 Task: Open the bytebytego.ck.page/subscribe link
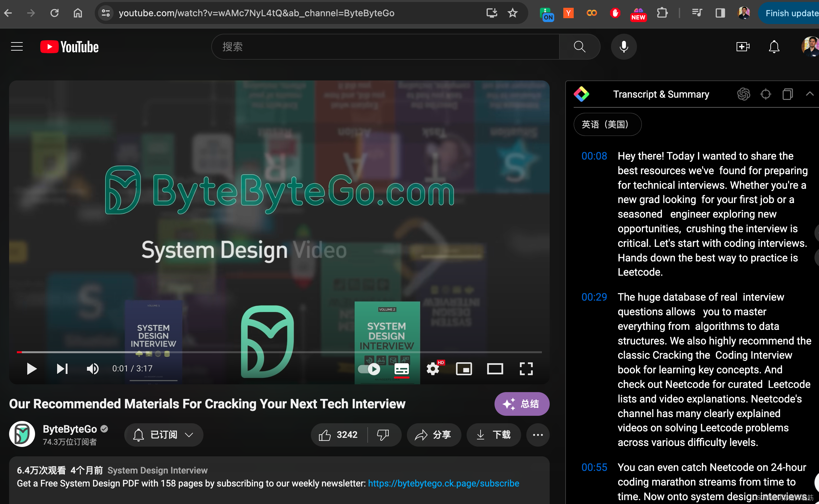pyautogui.click(x=443, y=483)
